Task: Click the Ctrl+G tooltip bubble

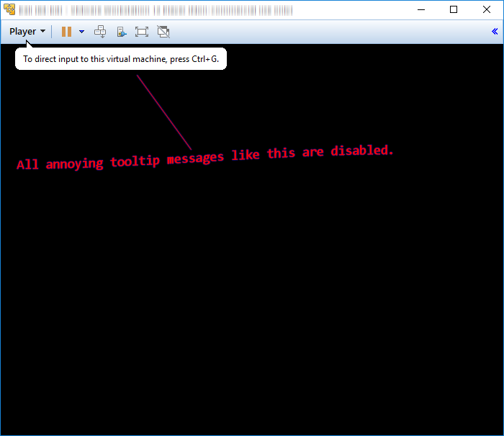Action: (x=121, y=59)
